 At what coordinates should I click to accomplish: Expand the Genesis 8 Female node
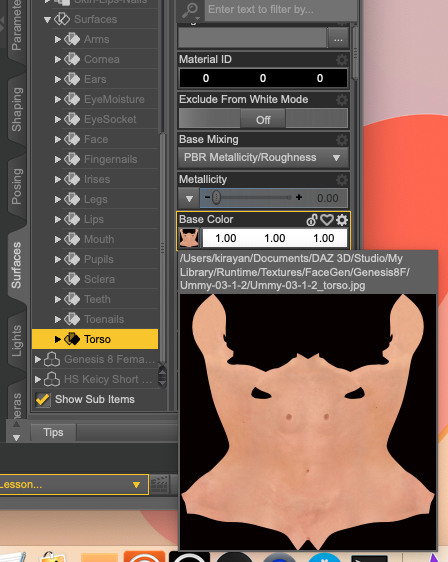tap(37, 359)
